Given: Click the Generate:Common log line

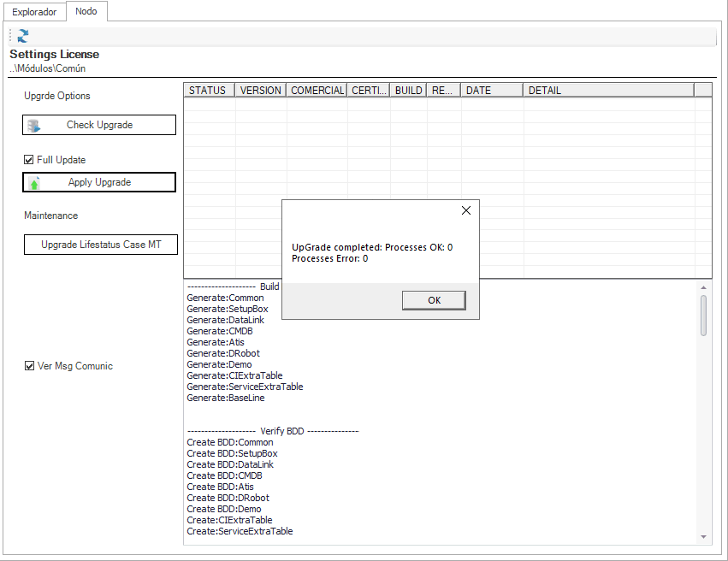Looking at the screenshot, I should point(225,298).
